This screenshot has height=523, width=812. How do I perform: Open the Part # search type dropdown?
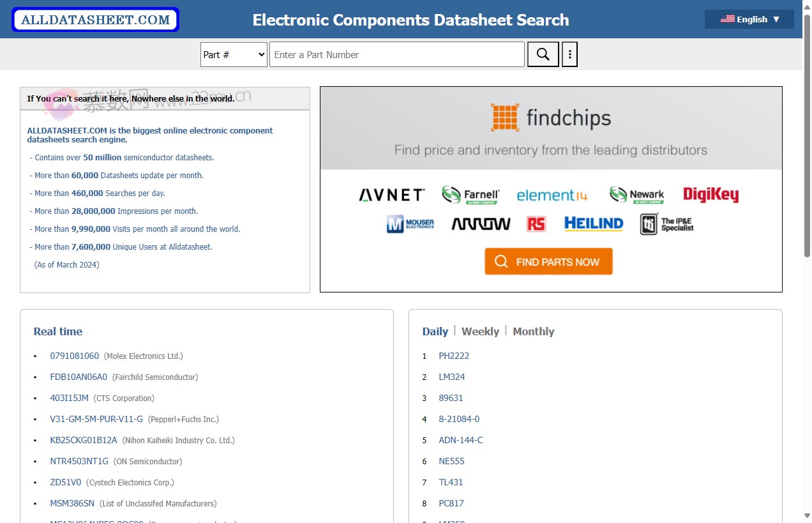pos(234,54)
